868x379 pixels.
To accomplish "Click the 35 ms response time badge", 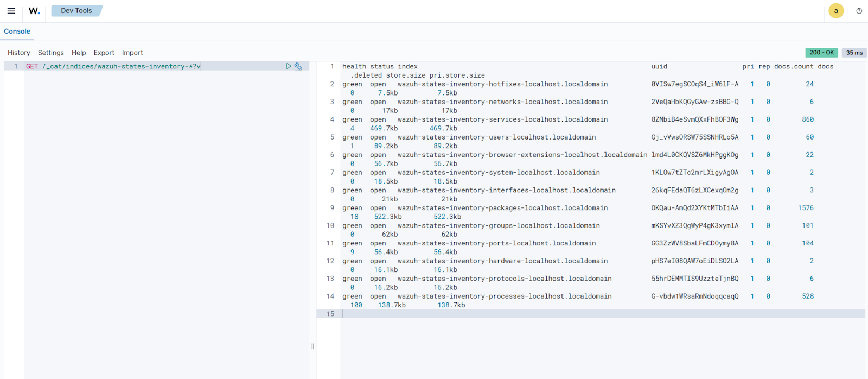I will coord(854,53).
